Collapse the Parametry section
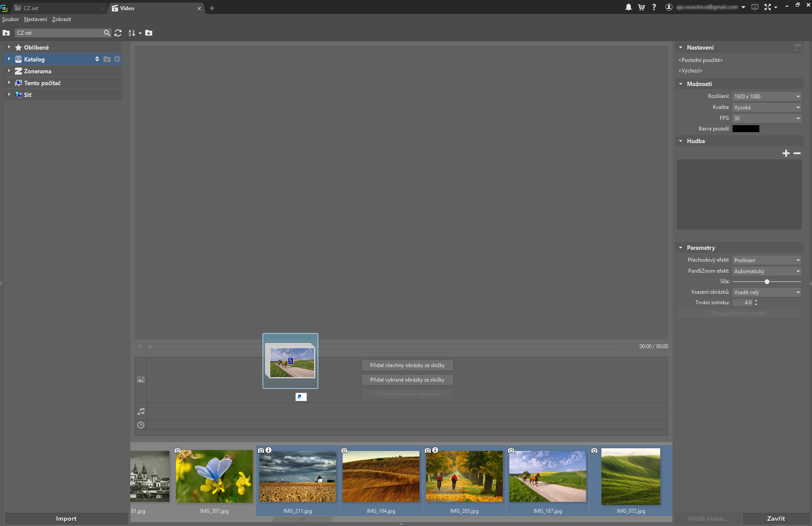This screenshot has width=812, height=526. [680, 248]
